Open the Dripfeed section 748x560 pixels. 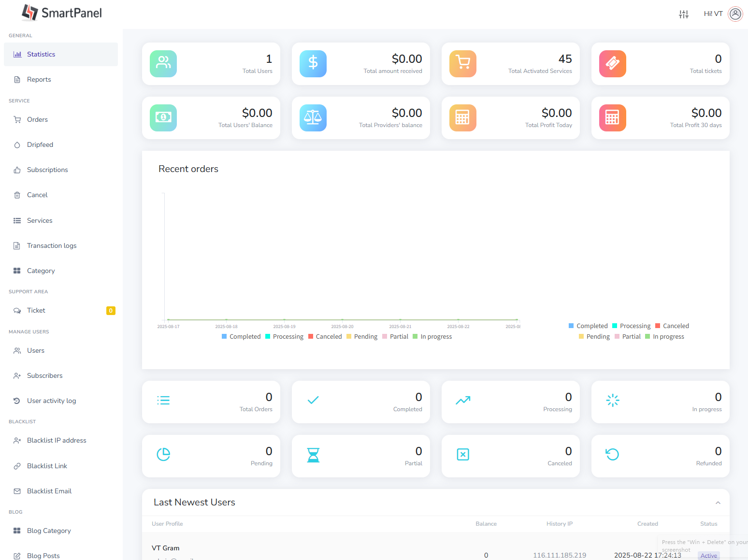(40, 144)
